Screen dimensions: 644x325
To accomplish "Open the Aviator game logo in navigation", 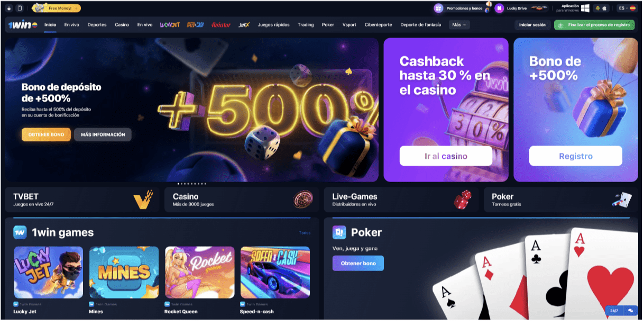I will tap(221, 25).
